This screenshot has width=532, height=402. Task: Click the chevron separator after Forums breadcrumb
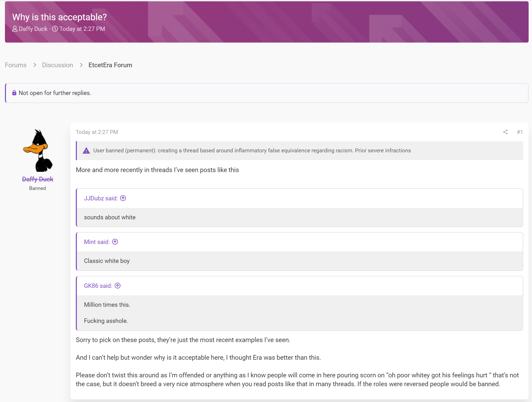(35, 65)
